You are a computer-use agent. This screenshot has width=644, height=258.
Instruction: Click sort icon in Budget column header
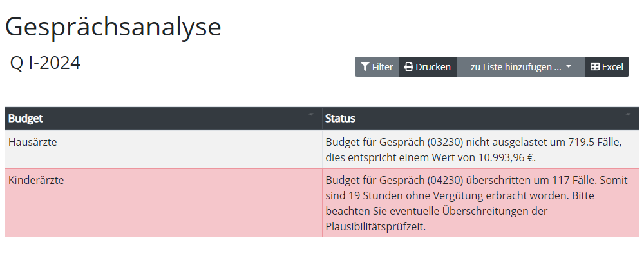point(310,114)
